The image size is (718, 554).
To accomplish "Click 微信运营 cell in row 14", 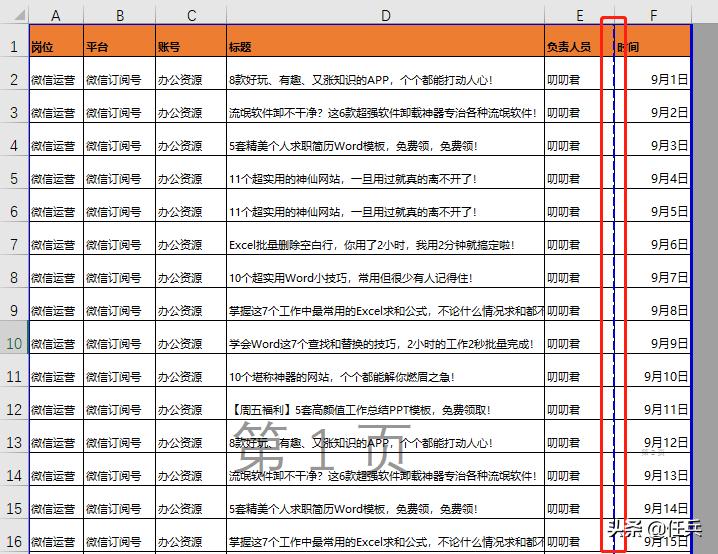I will pyautogui.click(x=56, y=469).
